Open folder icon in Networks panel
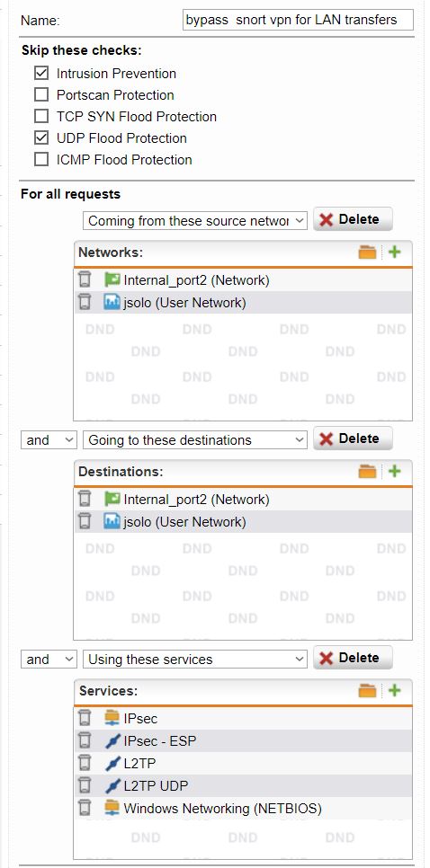This screenshot has width=430, height=868. tap(367, 252)
